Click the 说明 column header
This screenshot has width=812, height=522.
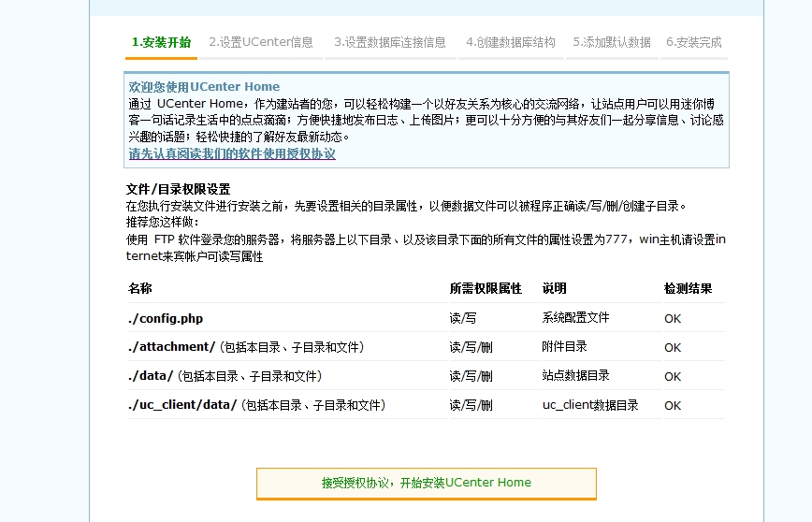click(x=554, y=288)
